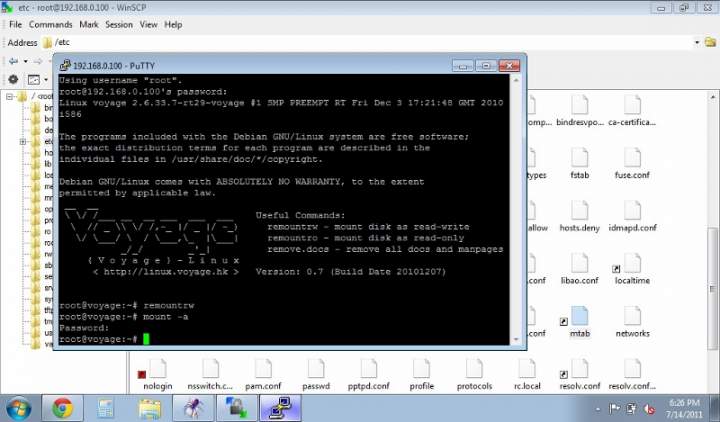Open the Help menu

(x=173, y=24)
